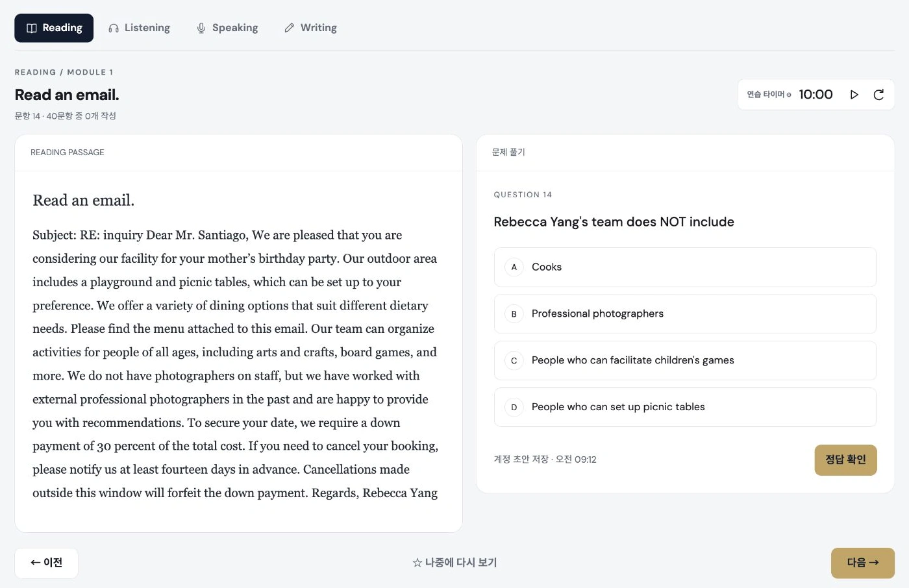909x588 pixels.
Task: Click the 문제 풀기 panel header
Action: [x=508, y=152]
